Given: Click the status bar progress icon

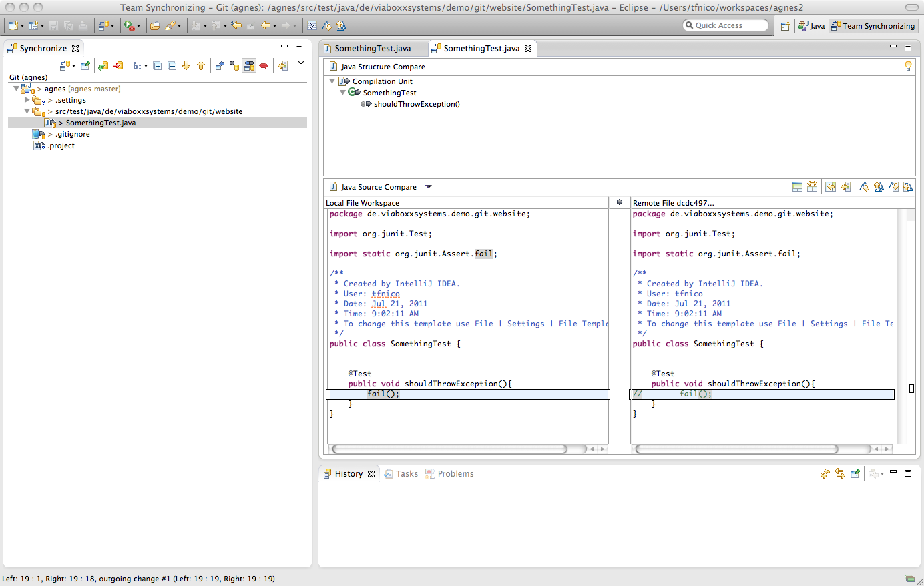Looking at the screenshot, I should tap(909, 579).
